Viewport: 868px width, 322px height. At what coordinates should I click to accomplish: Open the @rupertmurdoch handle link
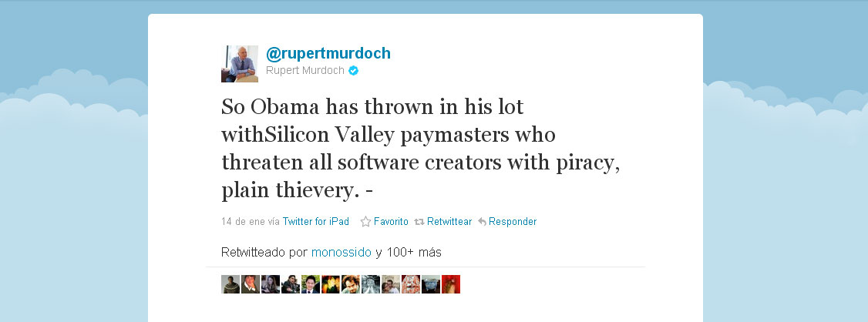coord(328,54)
